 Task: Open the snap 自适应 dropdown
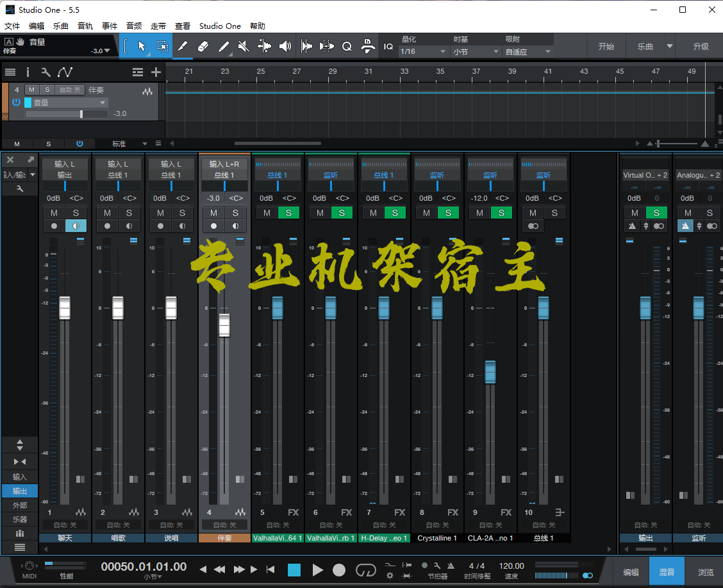(x=528, y=51)
